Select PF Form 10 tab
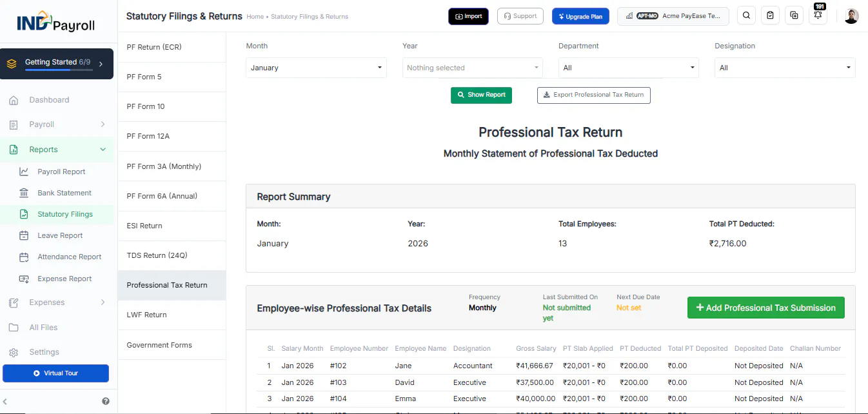This screenshot has height=414, width=868. (172, 106)
